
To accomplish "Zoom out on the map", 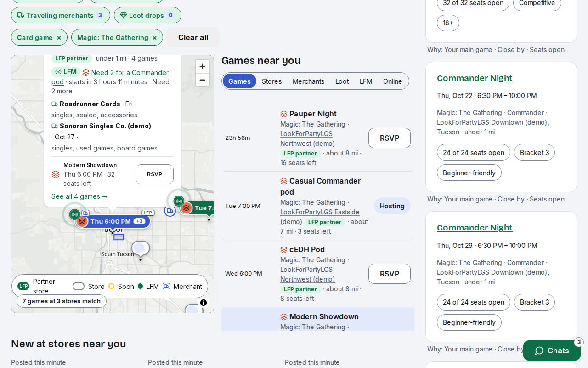I will pos(202,80).
